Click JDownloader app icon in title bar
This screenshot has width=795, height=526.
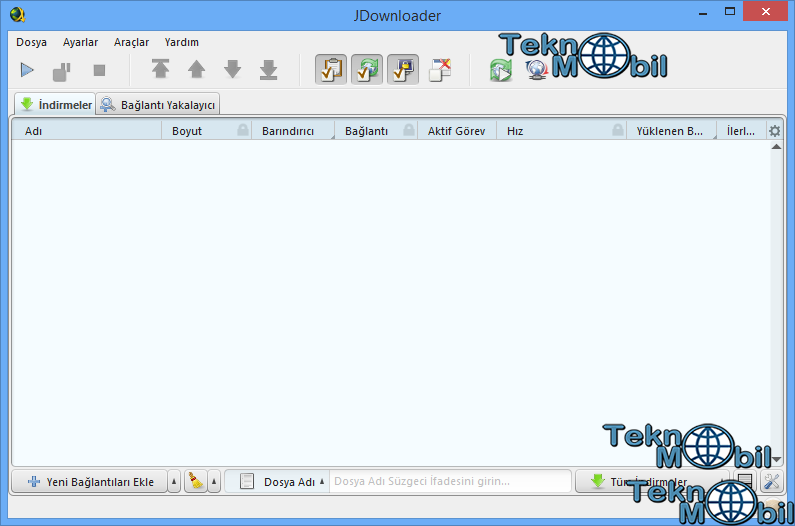click(x=17, y=14)
